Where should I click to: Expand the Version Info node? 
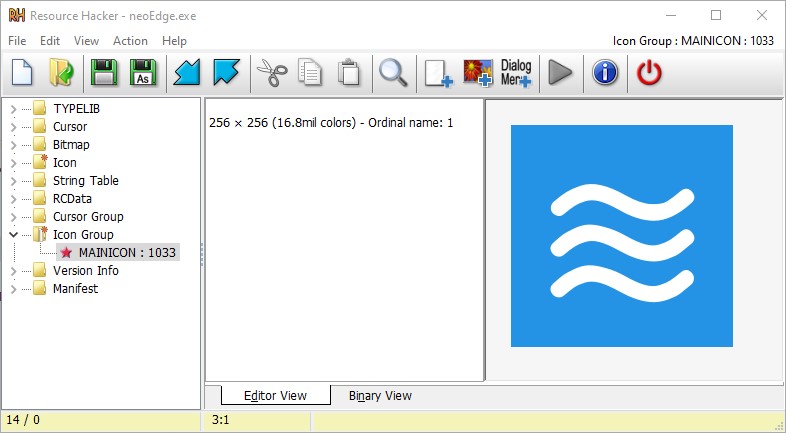click(14, 271)
